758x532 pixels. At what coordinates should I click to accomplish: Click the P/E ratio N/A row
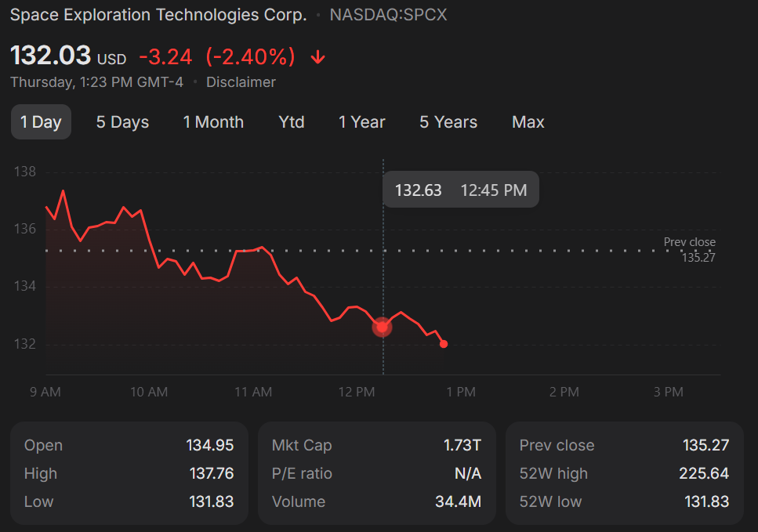(x=376, y=473)
